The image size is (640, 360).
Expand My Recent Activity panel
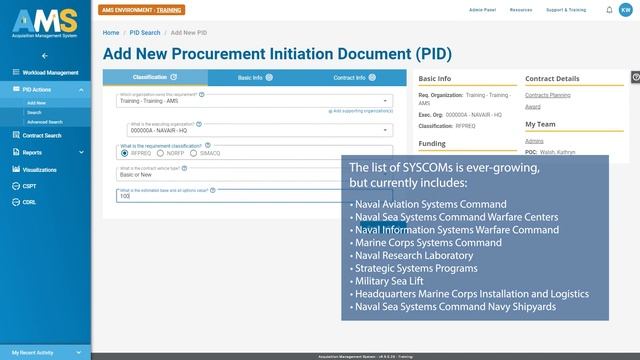tap(45, 353)
